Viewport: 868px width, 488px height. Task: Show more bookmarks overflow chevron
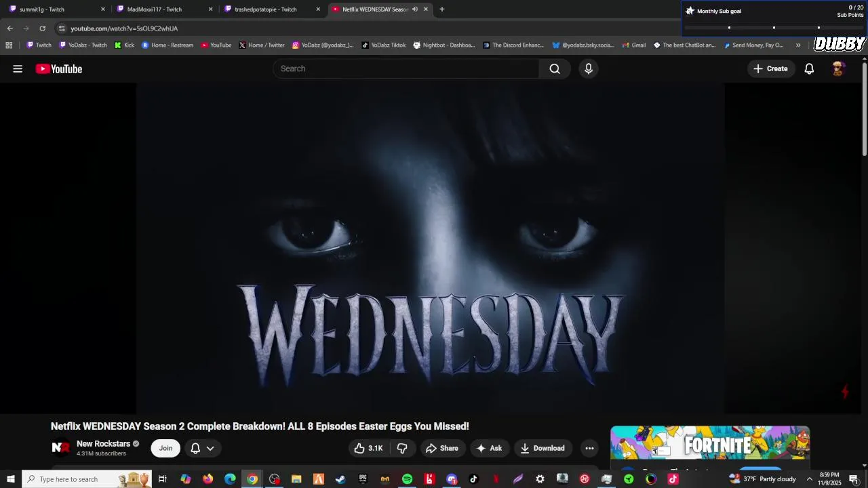(x=798, y=45)
